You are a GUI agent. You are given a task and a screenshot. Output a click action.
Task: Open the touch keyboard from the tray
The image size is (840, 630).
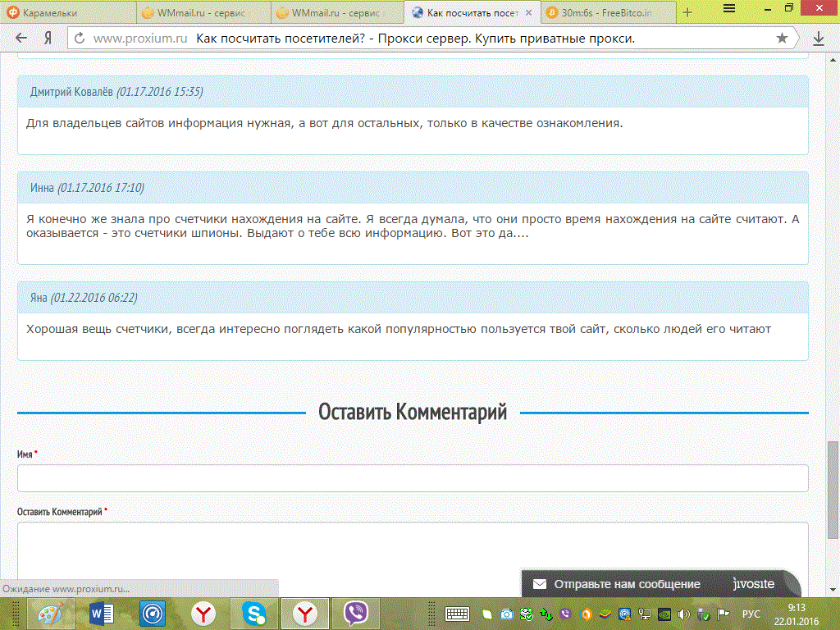457,614
